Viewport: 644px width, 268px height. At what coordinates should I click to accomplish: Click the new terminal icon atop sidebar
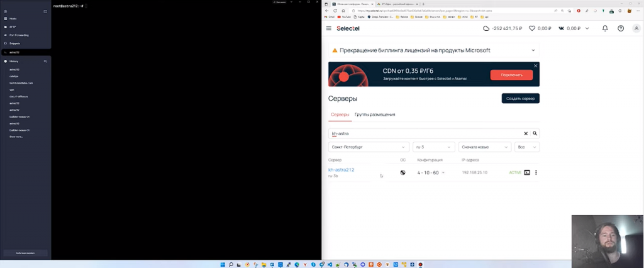coord(45,11)
